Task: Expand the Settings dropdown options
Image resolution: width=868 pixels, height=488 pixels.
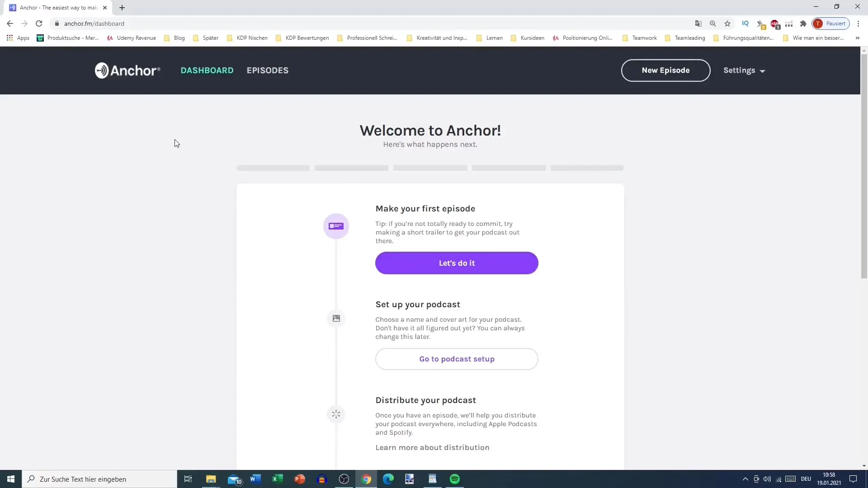Action: click(x=745, y=70)
